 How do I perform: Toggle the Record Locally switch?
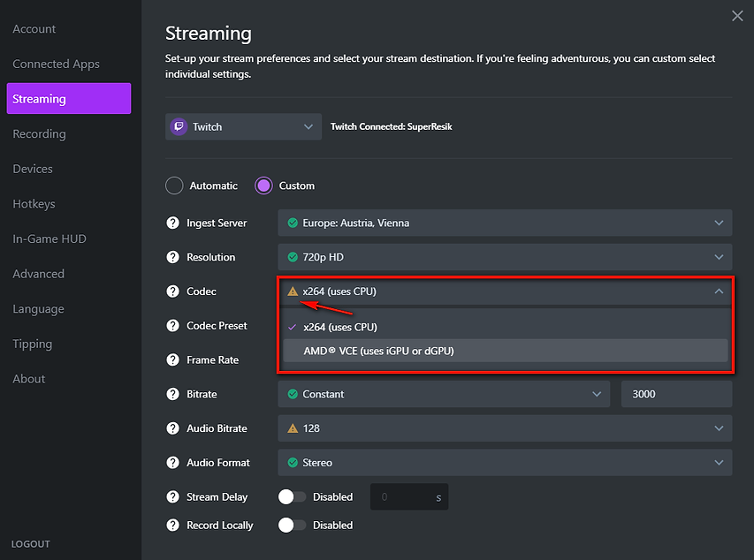point(292,526)
